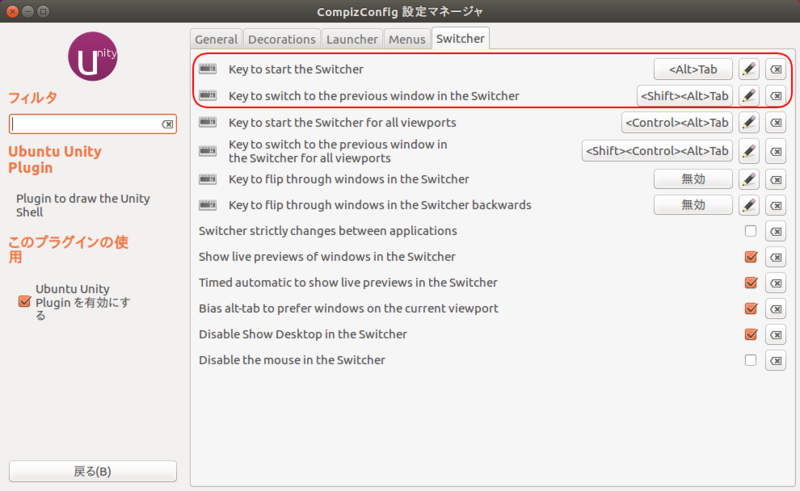Click the <Shift><Alt>Tab key binding button
800x491 pixels.
pyautogui.click(x=685, y=95)
